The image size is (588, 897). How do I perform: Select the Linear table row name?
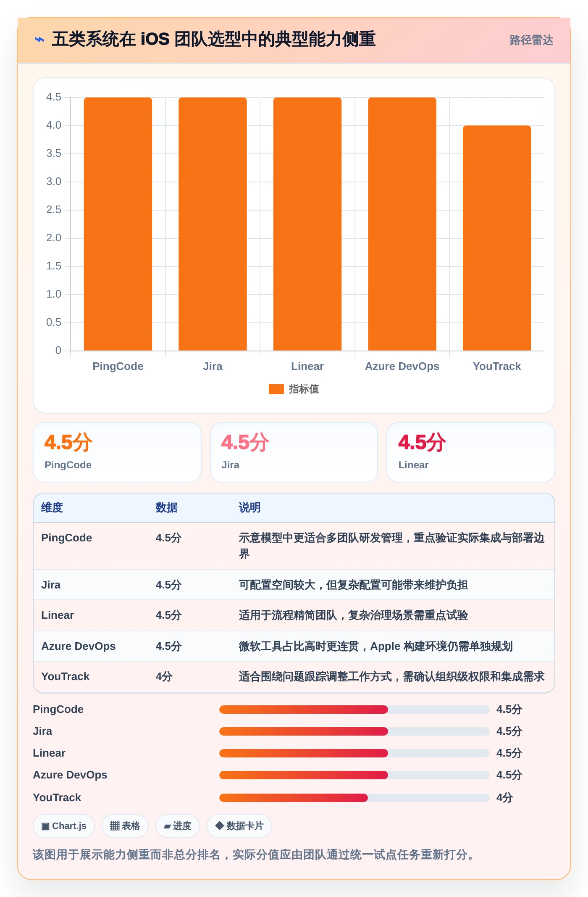pos(58,615)
